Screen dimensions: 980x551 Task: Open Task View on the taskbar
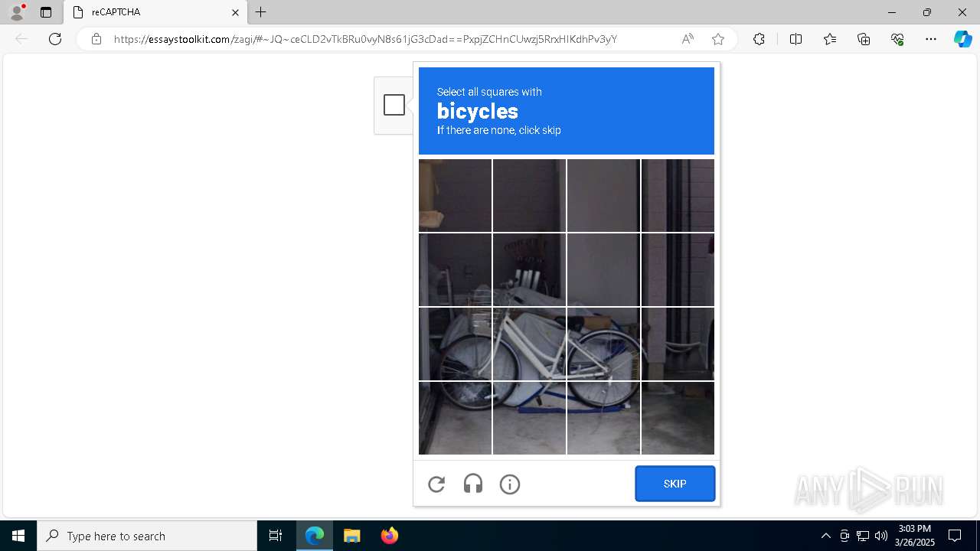click(x=276, y=536)
